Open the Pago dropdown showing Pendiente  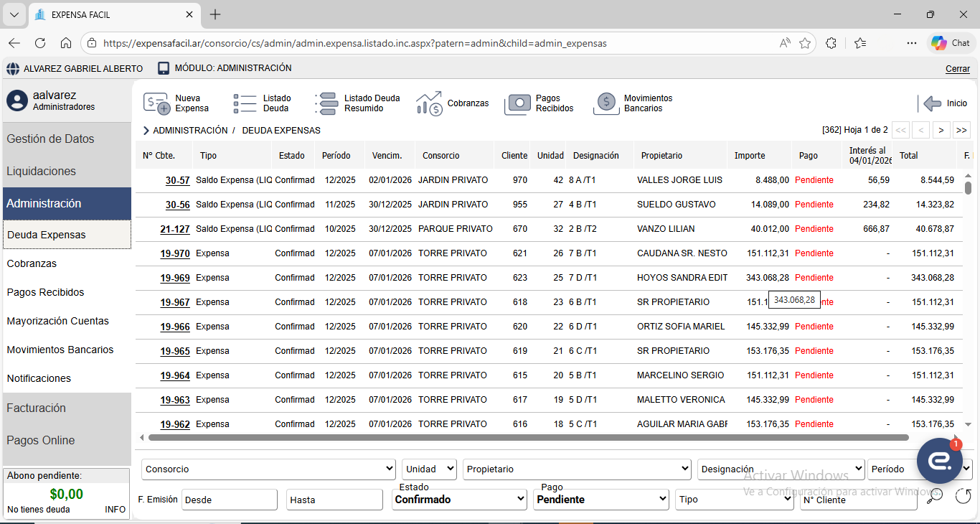pyautogui.click(x=600, y=500)
